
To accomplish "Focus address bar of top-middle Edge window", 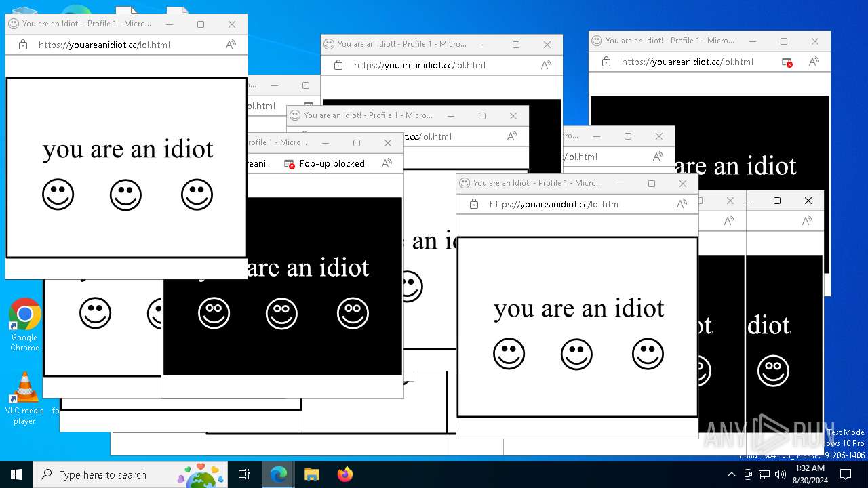I will 419,65.
